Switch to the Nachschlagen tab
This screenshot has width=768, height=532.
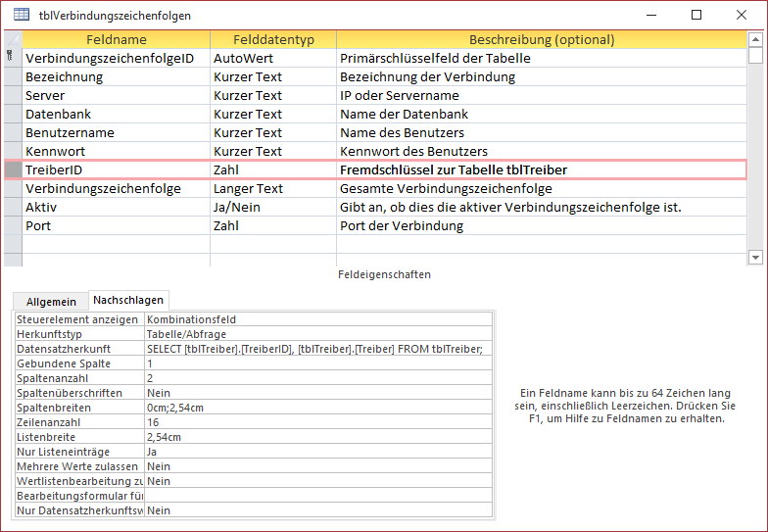[128, 300]
